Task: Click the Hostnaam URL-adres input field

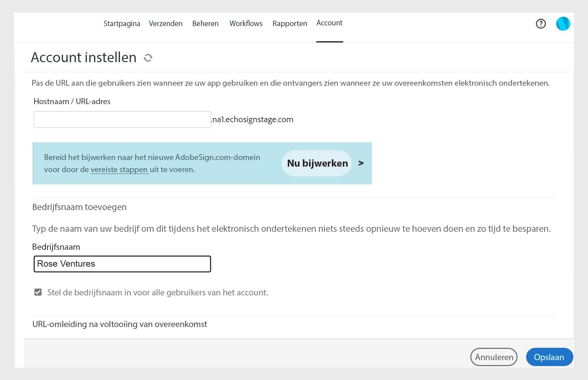Action: 122,119
